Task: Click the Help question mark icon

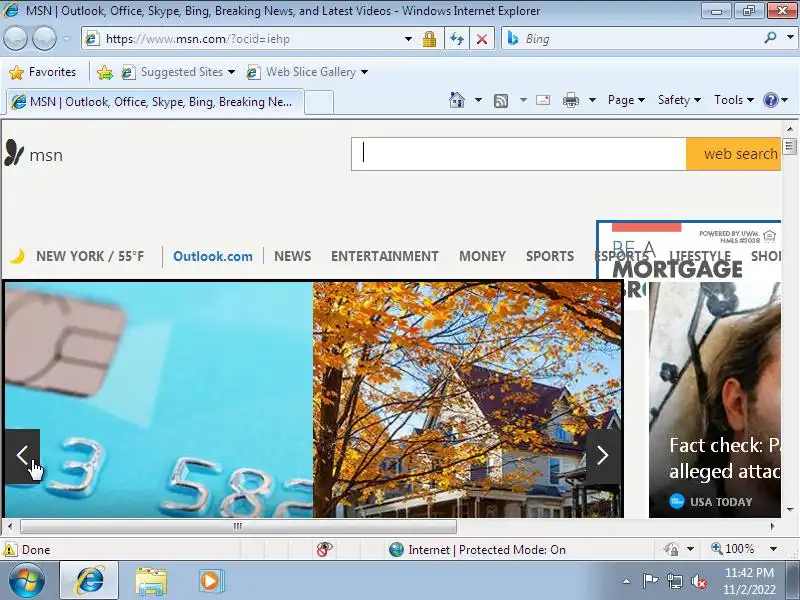Action: click(x=770, y=100)
